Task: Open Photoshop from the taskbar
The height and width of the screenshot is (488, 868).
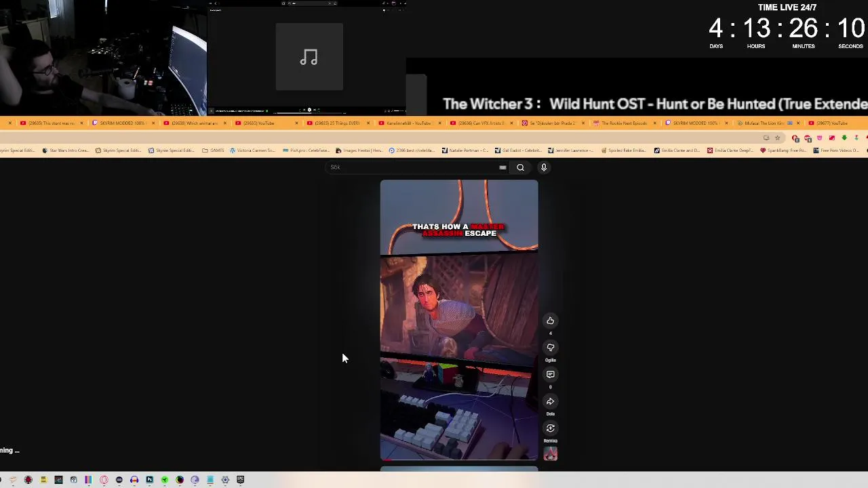Action: point(149,480)
